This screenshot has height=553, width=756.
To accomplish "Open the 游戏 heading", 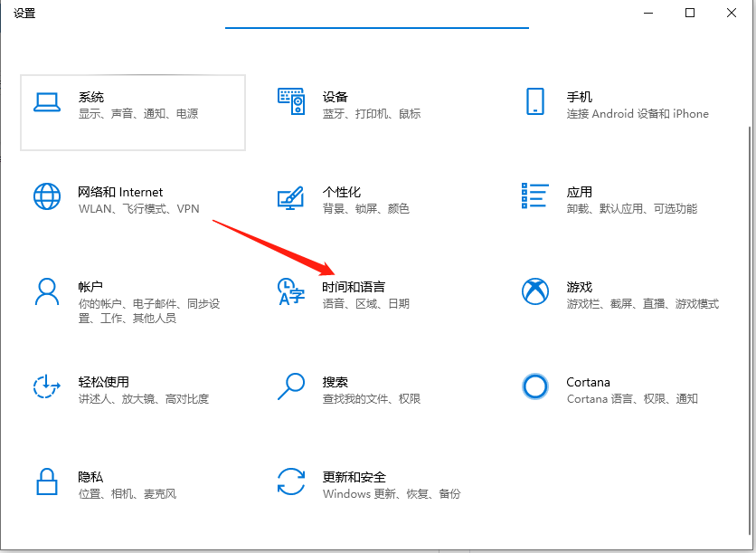I will tap(579, 287).
